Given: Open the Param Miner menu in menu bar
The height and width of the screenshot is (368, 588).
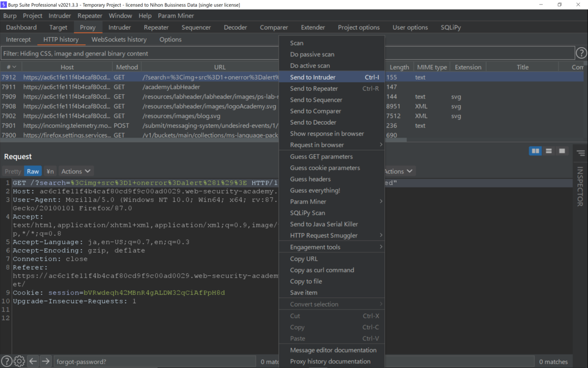Looking at the screenshot, I should point(176,16).
